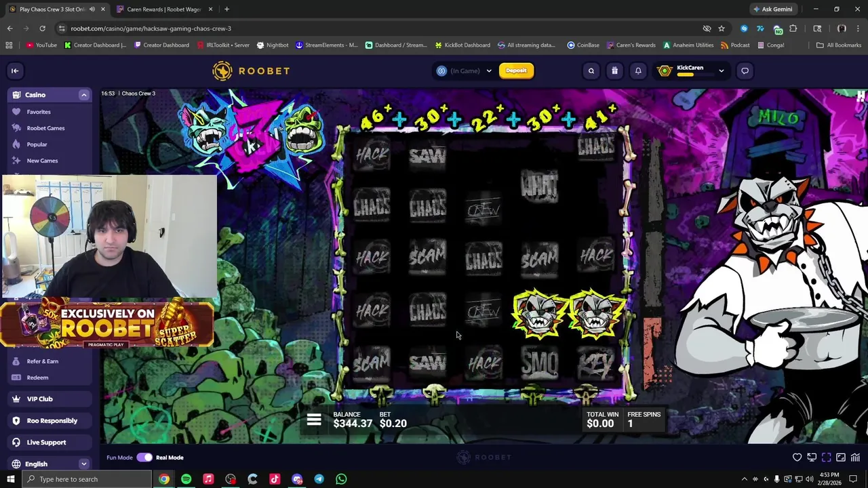The image size is (868, 488).
Task: Open WhatsApp from the taskbar
Action: 341,479
